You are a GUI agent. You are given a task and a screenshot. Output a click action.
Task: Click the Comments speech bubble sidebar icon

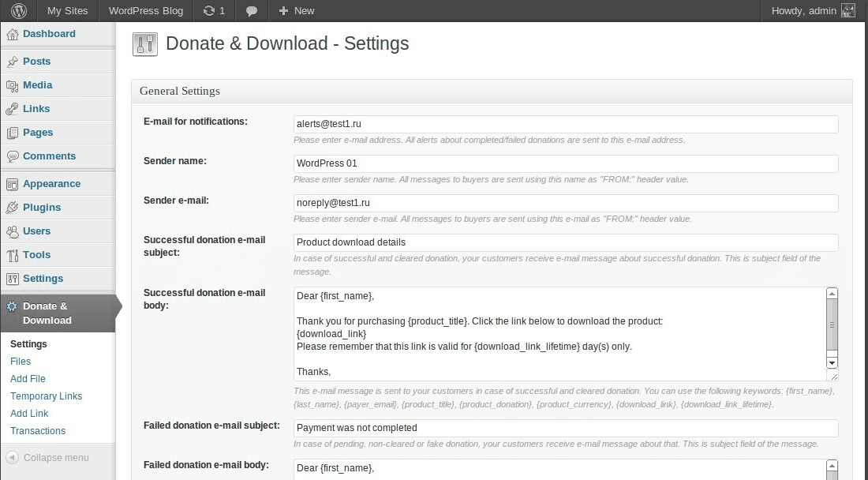(x=12, y=156)
